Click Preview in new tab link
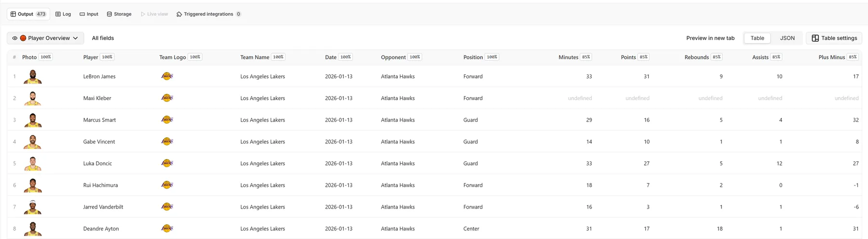Image resolution: width=868 pixels, height=239 pixels. (x=710, y=38)
